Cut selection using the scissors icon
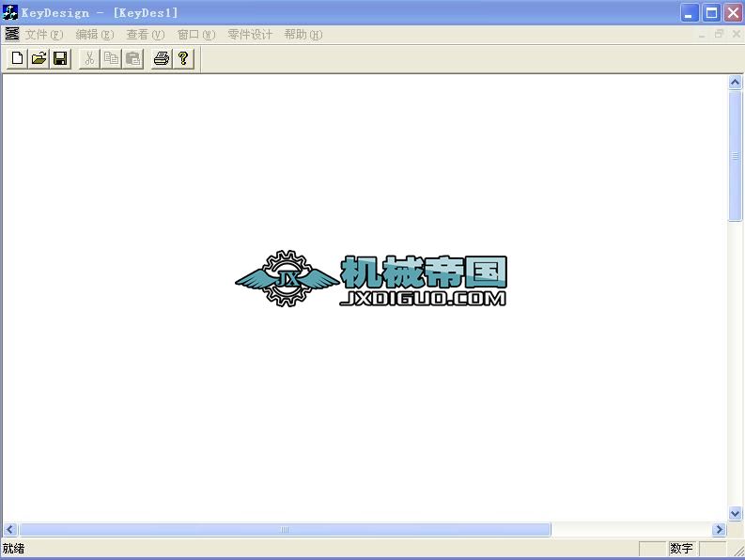 click(x=89, y=58)
